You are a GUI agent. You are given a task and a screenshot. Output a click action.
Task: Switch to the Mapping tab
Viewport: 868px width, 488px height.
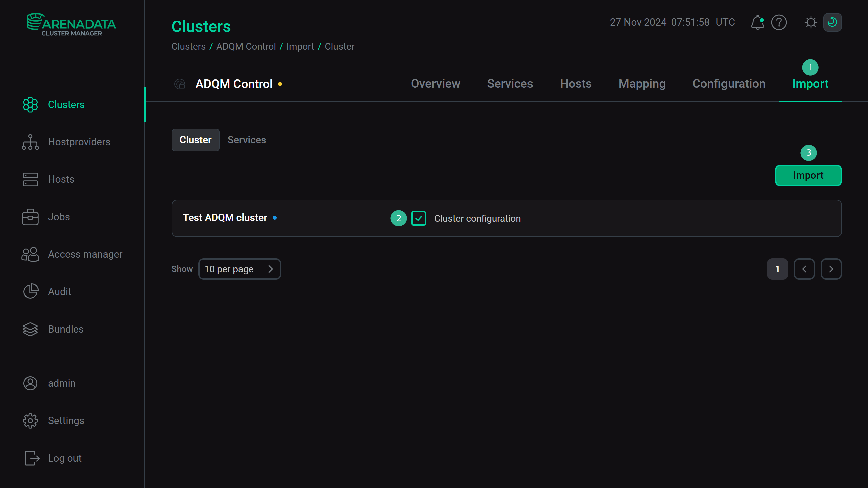pyautogui.click(x=642, y=84)
